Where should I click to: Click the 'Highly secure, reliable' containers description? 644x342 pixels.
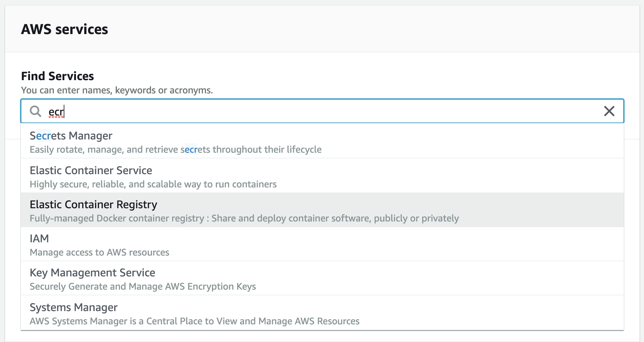pyautogui.click(x=153, y=184)
